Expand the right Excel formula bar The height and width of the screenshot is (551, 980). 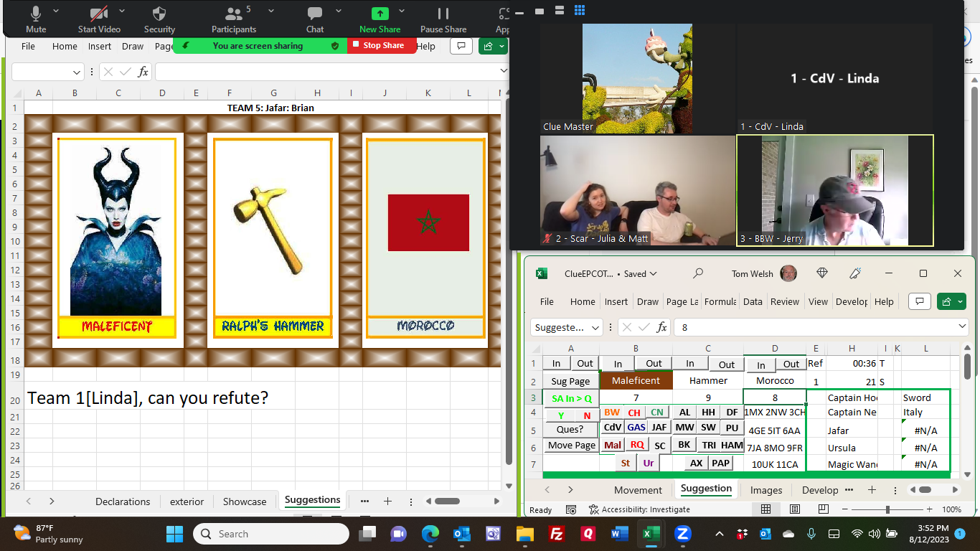[963, 326]
